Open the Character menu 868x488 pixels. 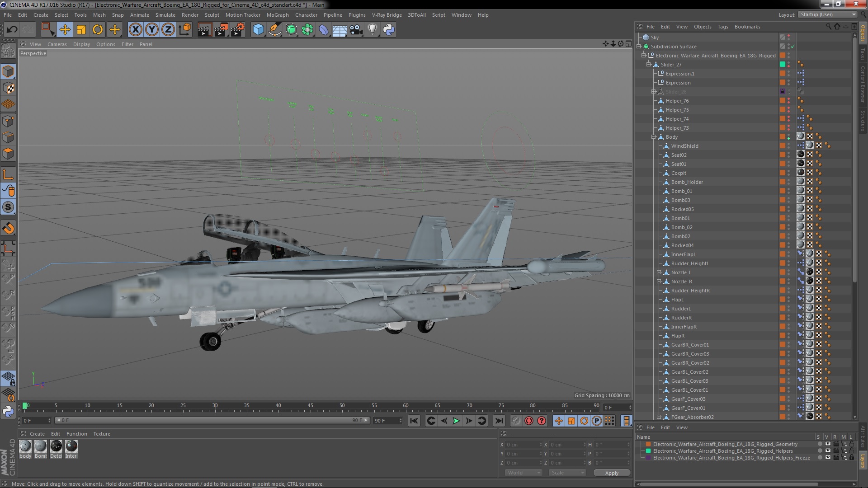click(x=306, y=15)
